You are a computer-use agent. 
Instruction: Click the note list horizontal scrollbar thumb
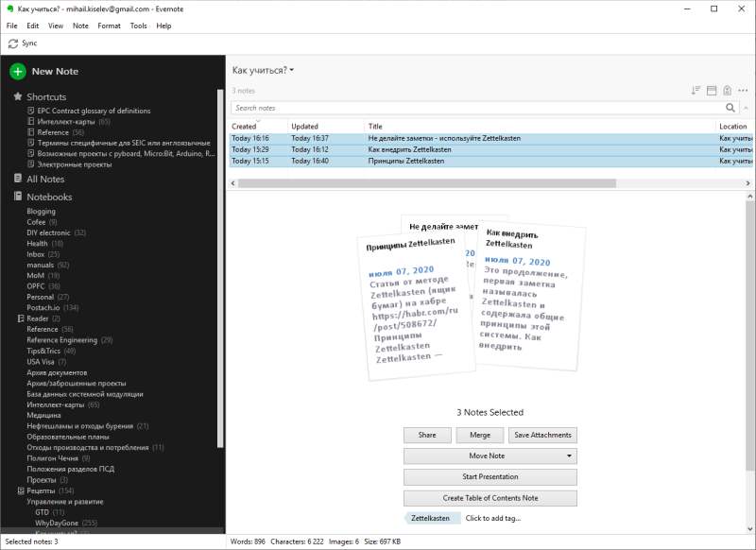(x=427, y=183)
